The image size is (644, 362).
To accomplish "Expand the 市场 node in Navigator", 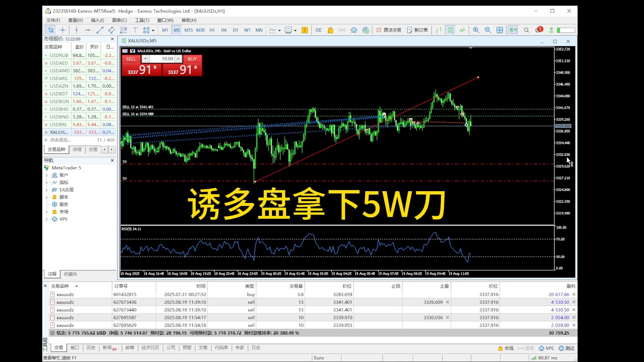I will [x=46, y=212].
